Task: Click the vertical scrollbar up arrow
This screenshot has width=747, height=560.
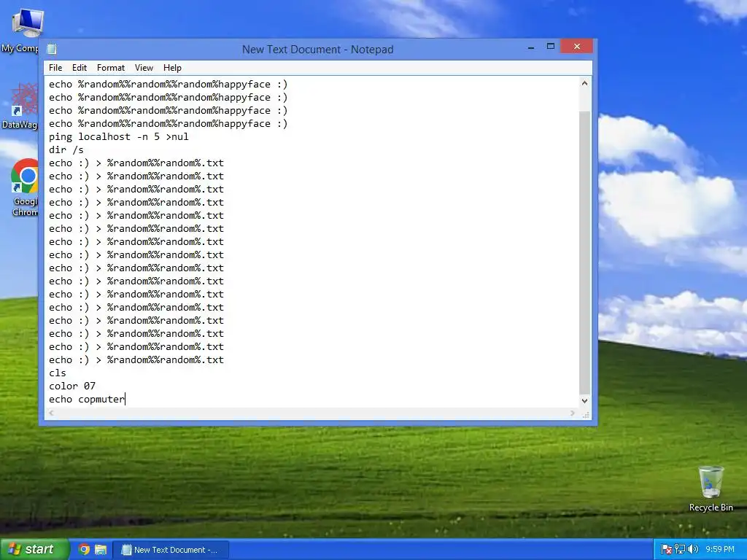Action: coord(584,83)
